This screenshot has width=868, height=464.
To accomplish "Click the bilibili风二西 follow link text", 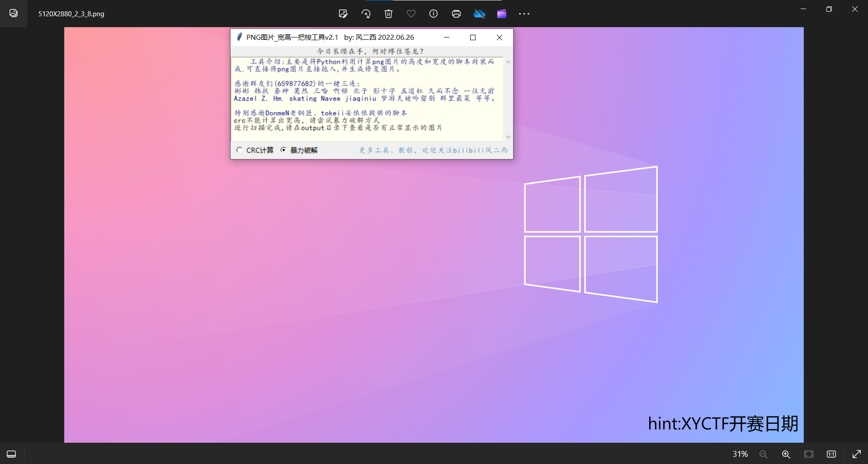I will tap(433, 150).
